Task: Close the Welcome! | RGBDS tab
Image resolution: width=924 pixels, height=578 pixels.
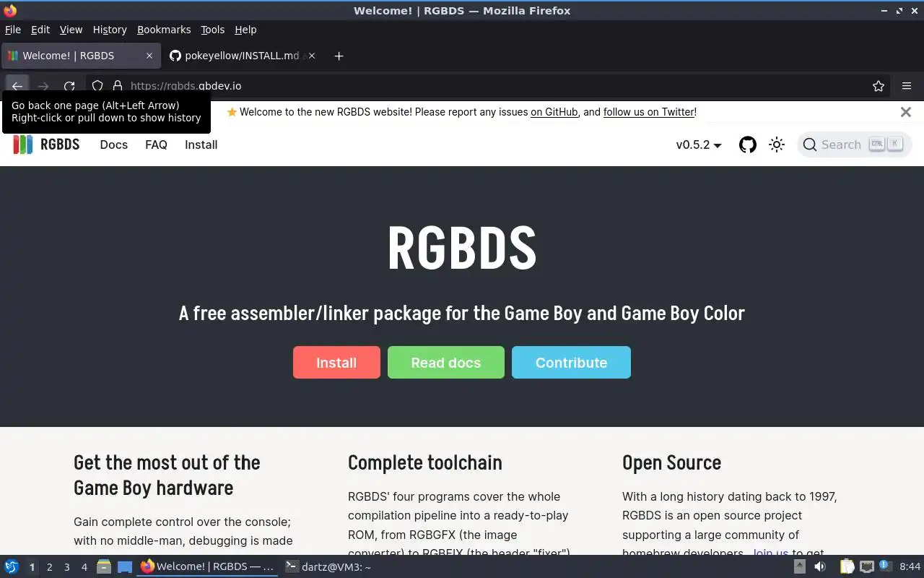Action: tap(149, 56)
